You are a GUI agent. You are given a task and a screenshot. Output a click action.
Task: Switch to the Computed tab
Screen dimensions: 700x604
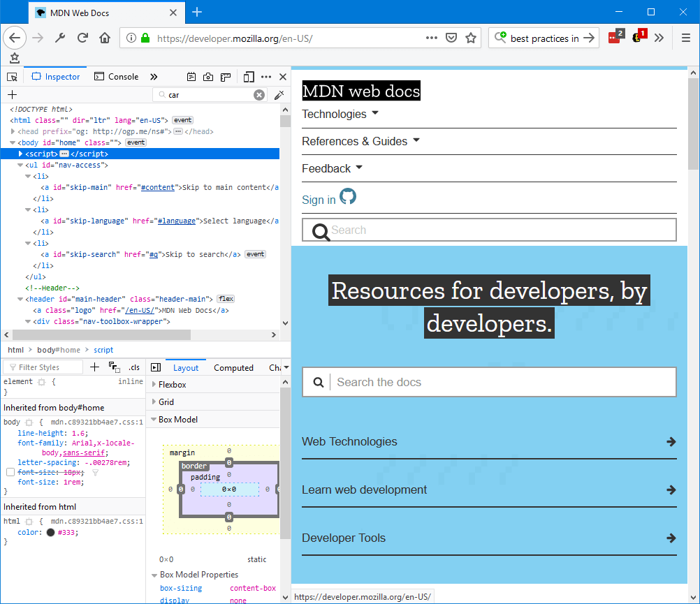coord(234,367)
